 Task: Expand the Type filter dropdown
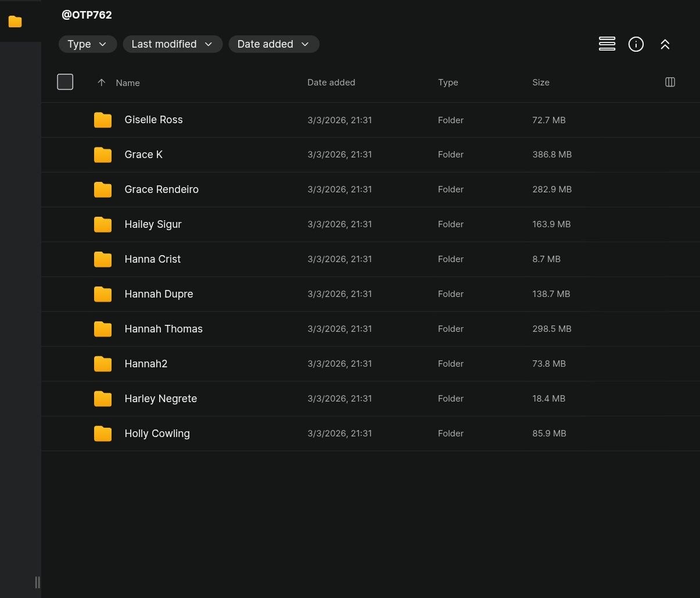(x=87, y=44)
